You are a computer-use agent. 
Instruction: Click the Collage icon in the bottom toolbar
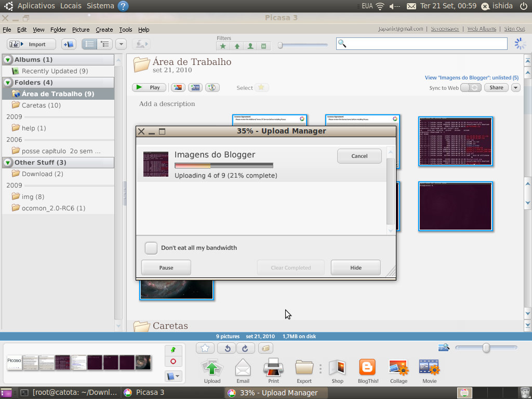click(x=398, y=371)
